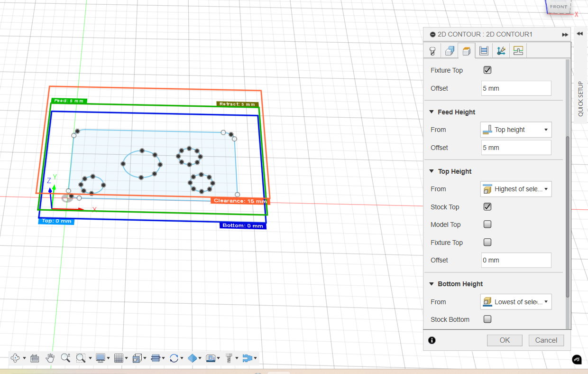588x374 pixels.
Task: Click the double left arrows above Quick Setup
Action: [x=579, y=34]
